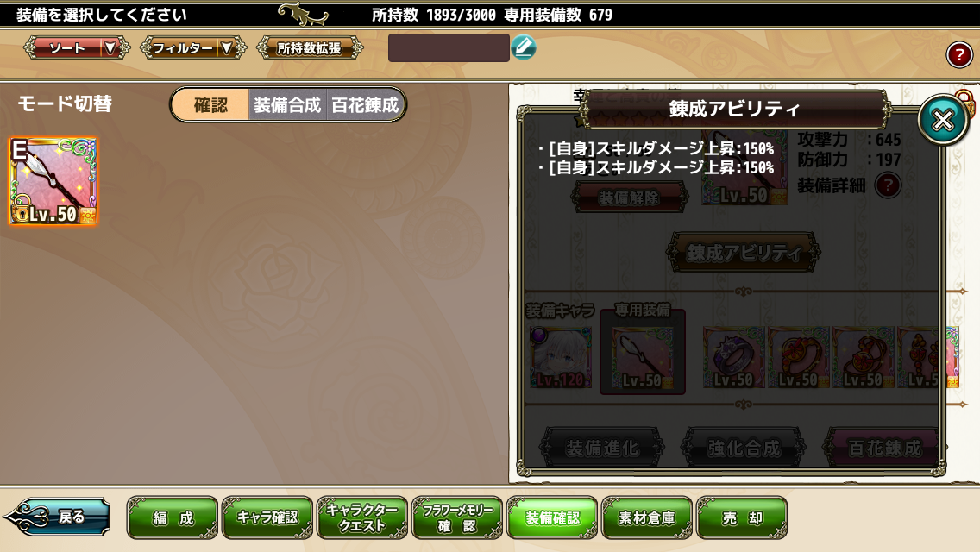
Task: Click the first red ring equipment icon
Action: coord(798,357)
